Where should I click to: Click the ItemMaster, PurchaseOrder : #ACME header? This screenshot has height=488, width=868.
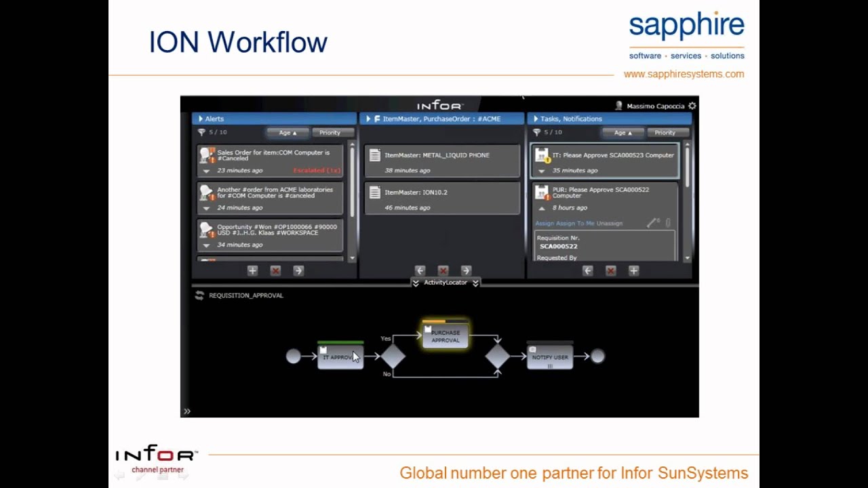pos(442,119)
